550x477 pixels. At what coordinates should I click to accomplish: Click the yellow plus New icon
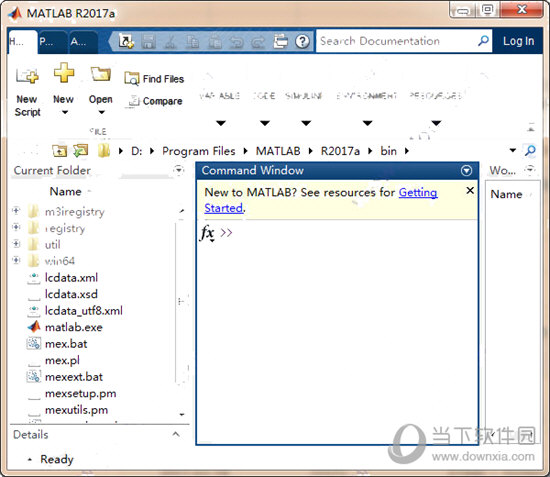64,73
